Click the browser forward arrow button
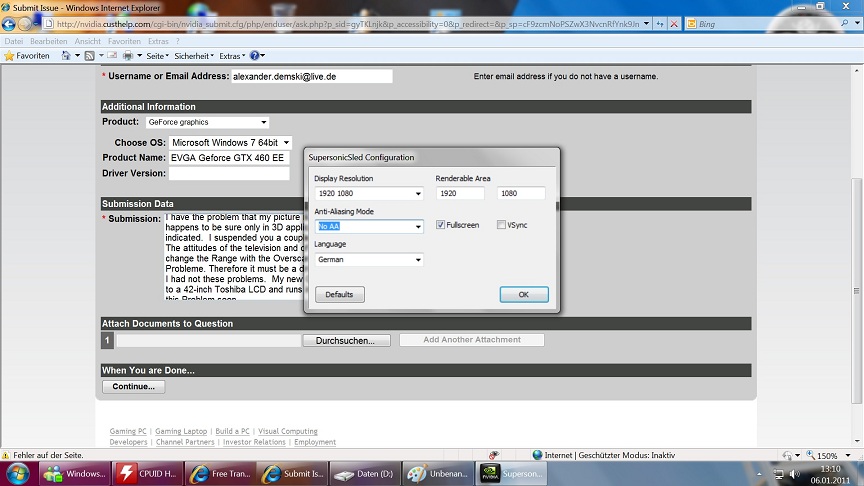Image resolution: width=864 pixels, height=486 pixels. click(25, 24)
